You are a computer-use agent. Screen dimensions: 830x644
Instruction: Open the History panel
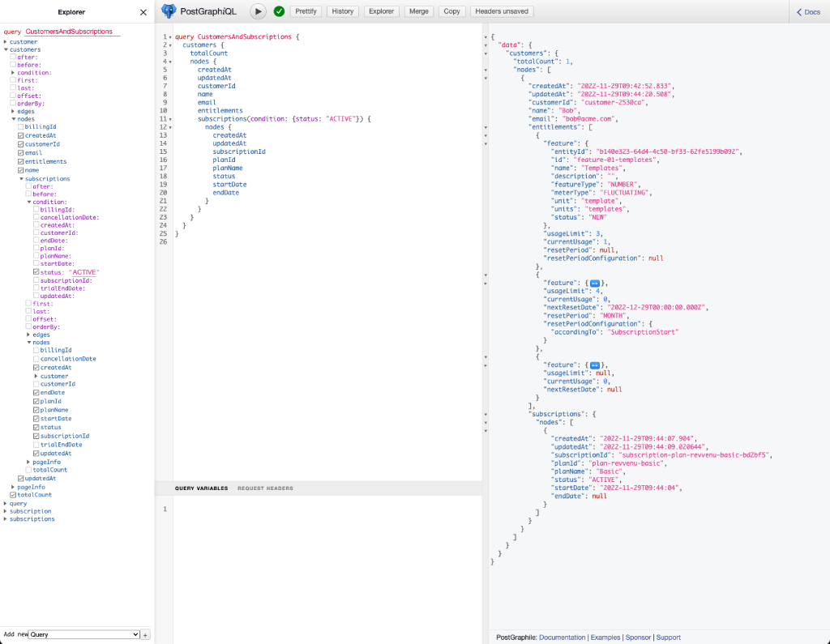(x=343, y=11)
